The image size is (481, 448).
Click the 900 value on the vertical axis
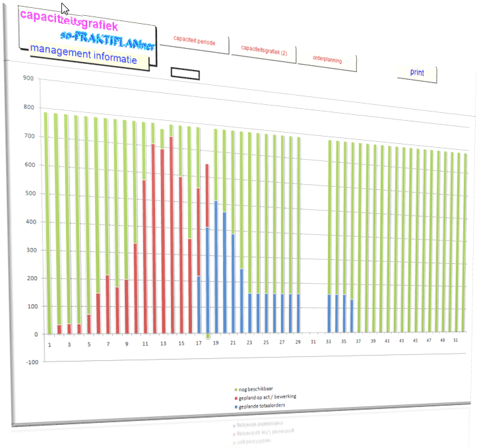click(x=28, y=79)
